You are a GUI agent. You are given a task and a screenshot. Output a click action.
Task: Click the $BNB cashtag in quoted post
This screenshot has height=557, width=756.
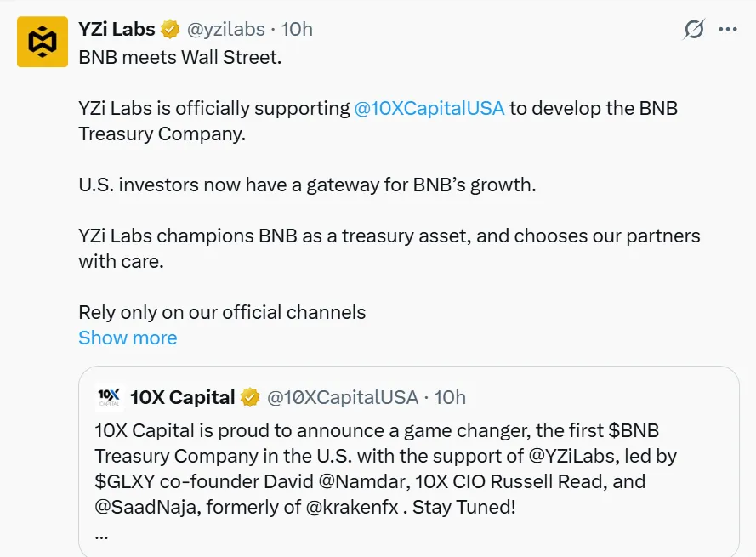[x=634, y=429]
